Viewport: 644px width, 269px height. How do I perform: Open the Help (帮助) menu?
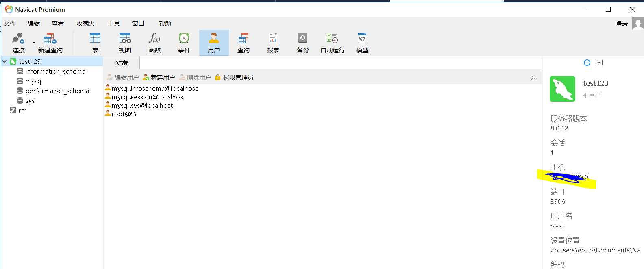click(165, 23)
